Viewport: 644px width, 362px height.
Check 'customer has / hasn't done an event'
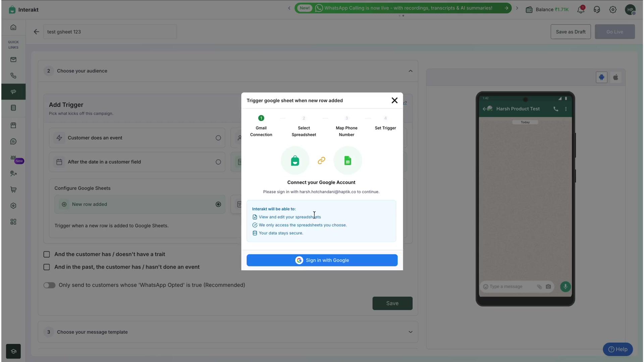[47, 267]
